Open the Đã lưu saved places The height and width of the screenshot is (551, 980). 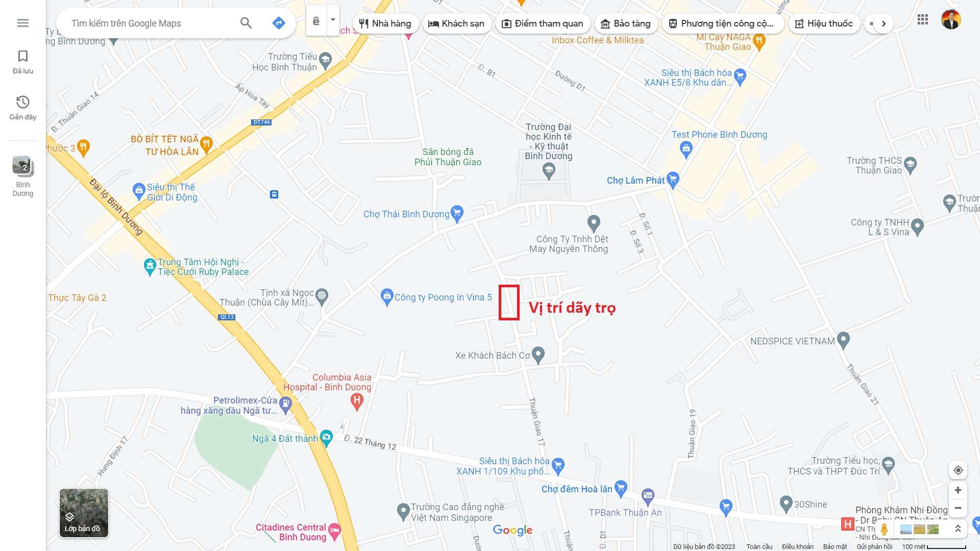coord(23,62)
